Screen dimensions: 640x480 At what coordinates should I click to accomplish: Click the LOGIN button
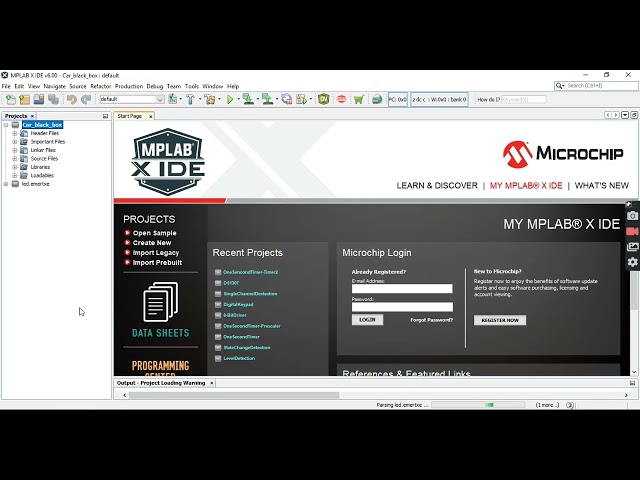point(367,320)
